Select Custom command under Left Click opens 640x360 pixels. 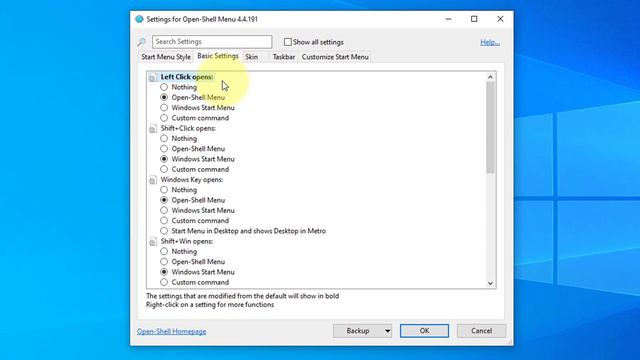[x=164, y=118]
